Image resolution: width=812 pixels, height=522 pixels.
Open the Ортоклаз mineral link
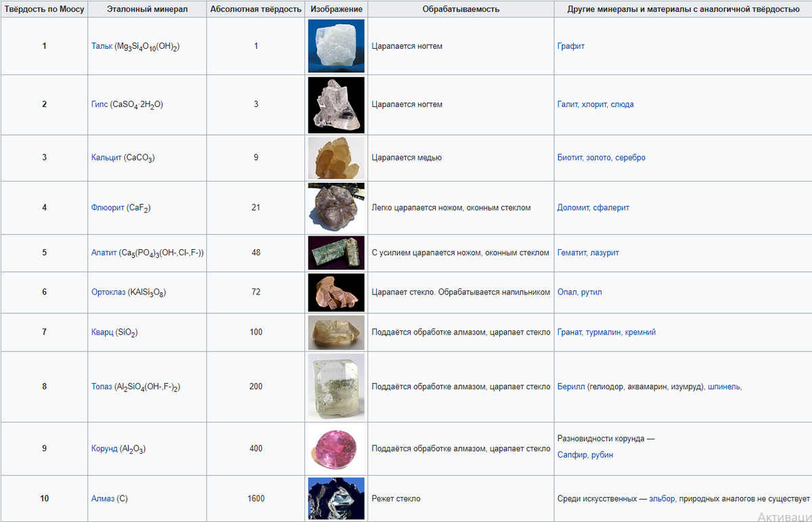tap(108, 292)
